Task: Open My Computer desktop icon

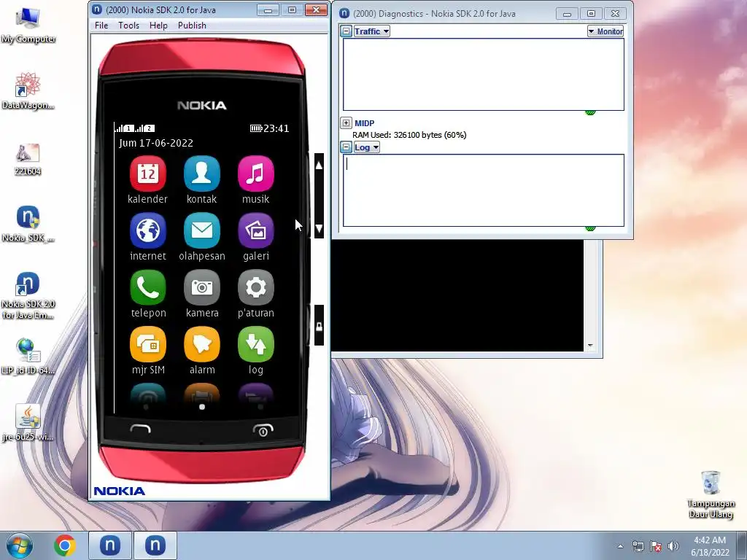Action: [x=28, y=25]
